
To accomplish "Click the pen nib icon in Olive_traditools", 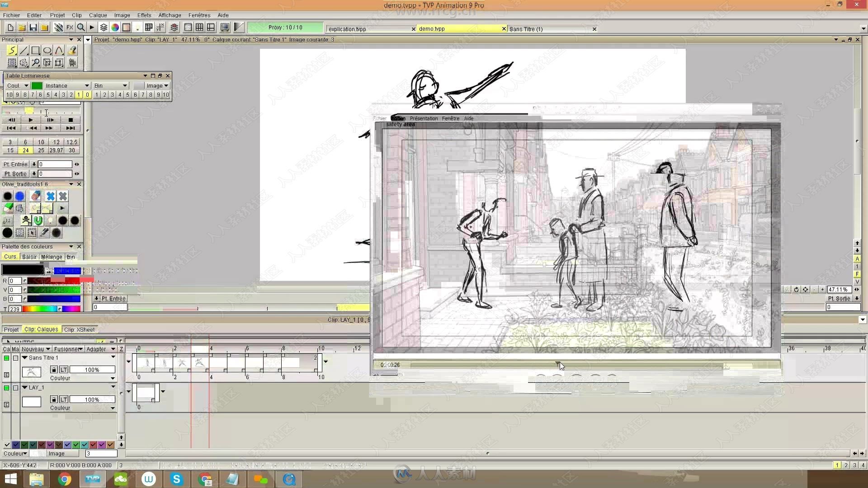I will coord(44,233).
